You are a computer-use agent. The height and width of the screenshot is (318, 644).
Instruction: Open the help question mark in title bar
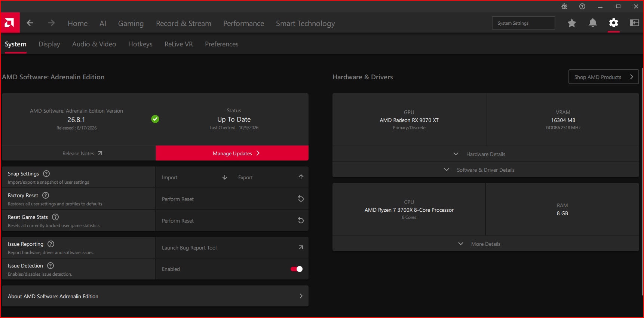click(x=582, y=6)
